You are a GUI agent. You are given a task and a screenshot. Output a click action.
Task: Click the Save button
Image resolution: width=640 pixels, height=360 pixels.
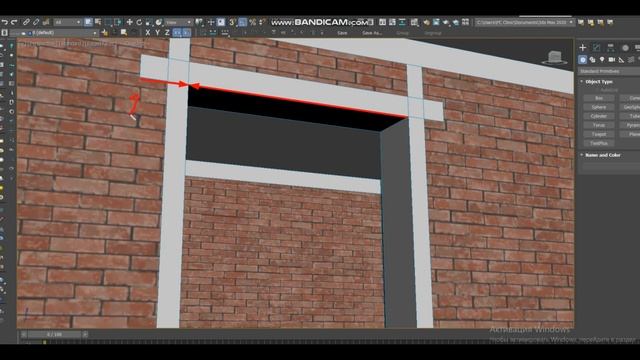coord(342,33)
